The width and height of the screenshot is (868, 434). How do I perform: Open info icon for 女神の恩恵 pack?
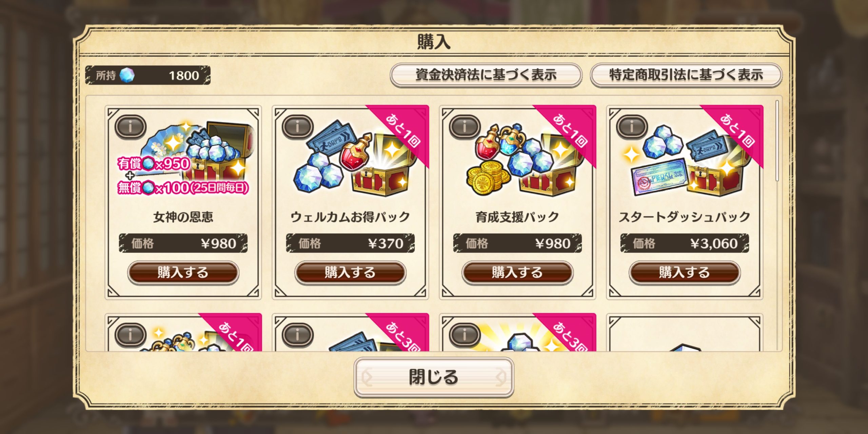coord(130,127)
